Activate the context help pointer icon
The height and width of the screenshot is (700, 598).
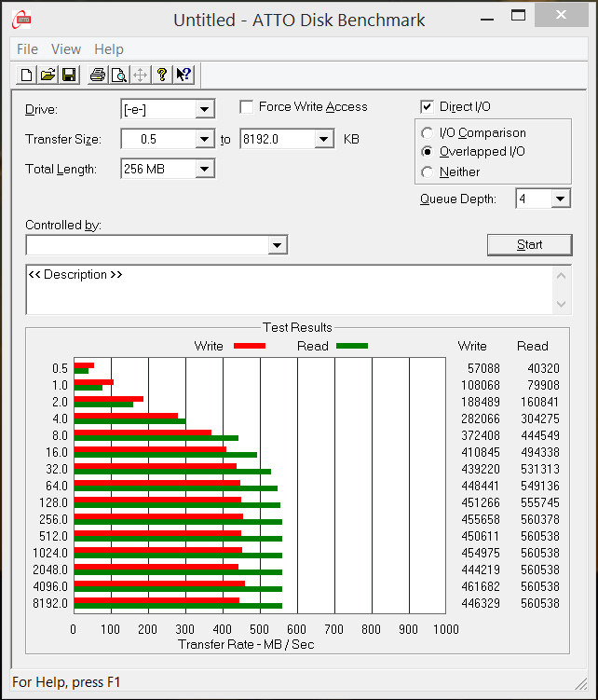pos(183,75)
